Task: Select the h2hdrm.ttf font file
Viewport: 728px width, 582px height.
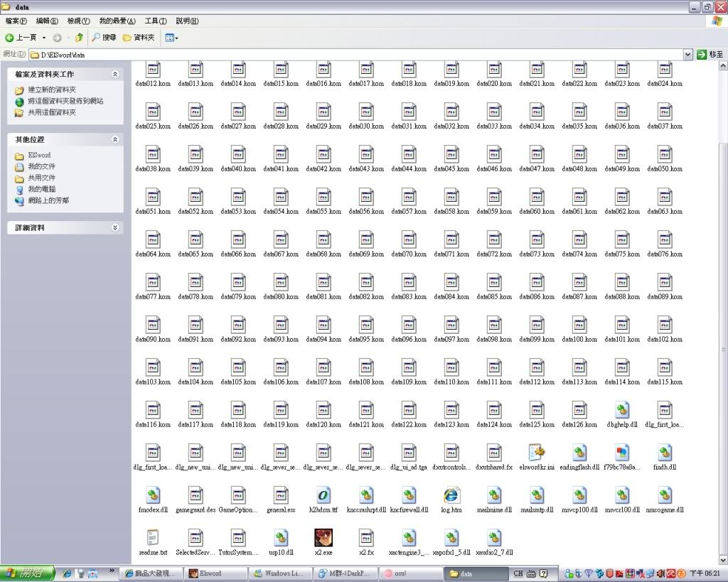Action: point(323,495)
